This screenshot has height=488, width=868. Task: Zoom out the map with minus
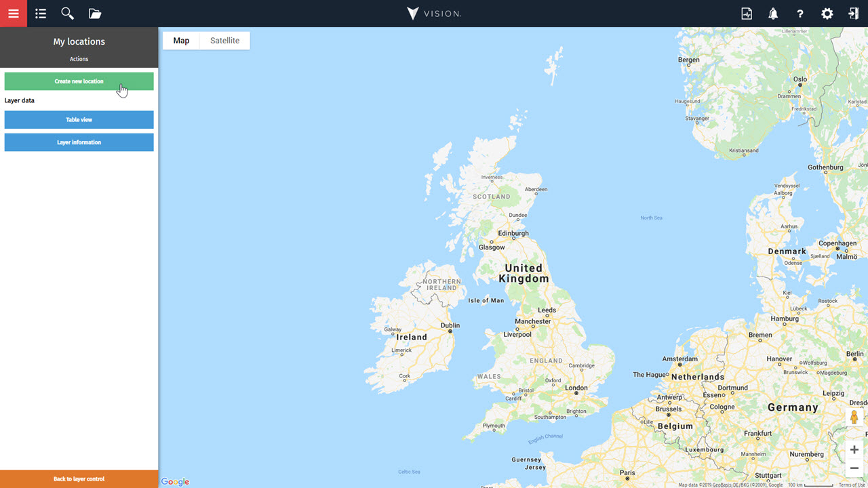tap(854, 468)
